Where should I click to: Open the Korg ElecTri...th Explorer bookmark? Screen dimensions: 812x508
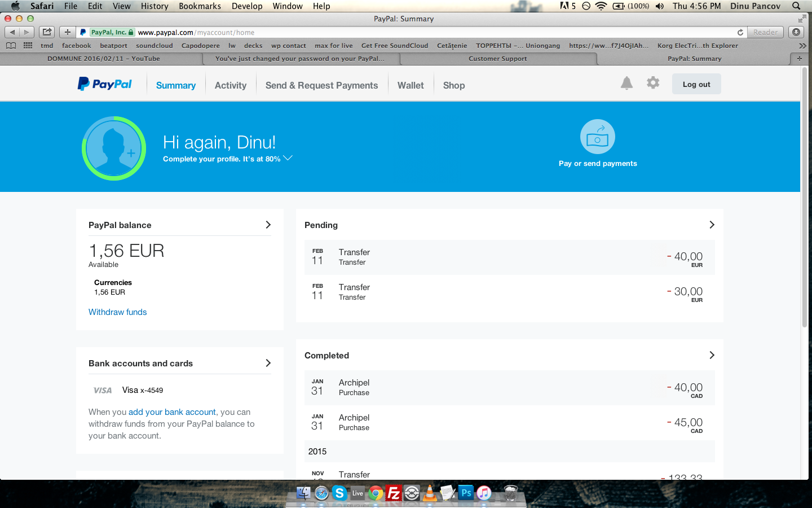click(698, 46)
